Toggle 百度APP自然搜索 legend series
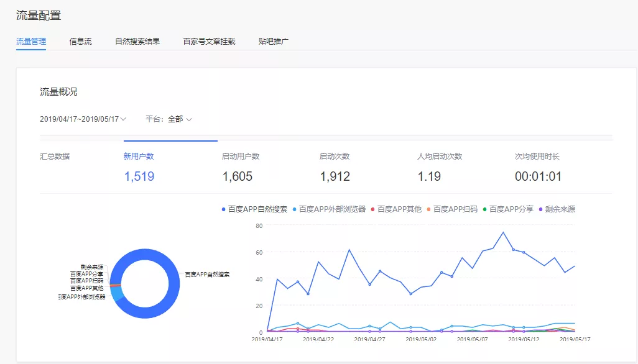 (254, 209)
